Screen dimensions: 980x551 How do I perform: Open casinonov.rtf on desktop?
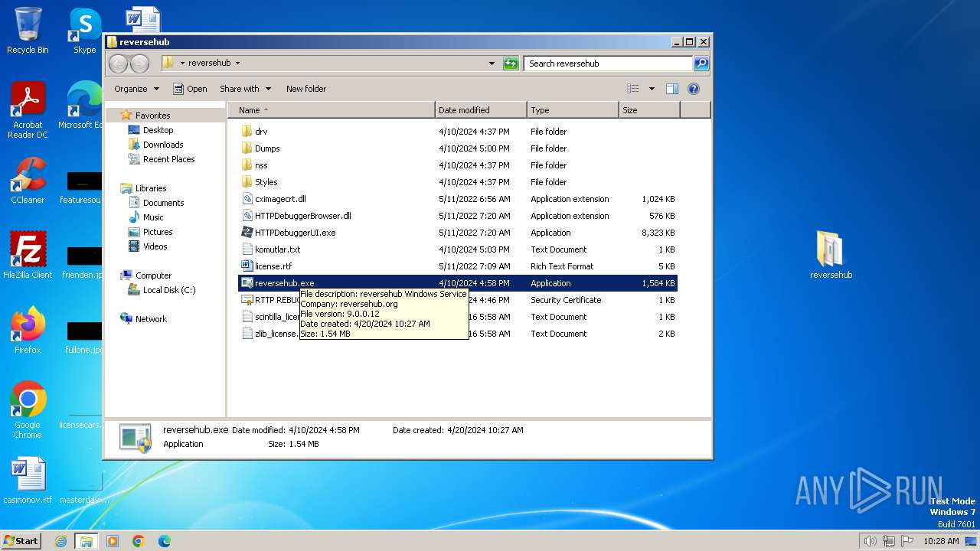coord(28,481)
